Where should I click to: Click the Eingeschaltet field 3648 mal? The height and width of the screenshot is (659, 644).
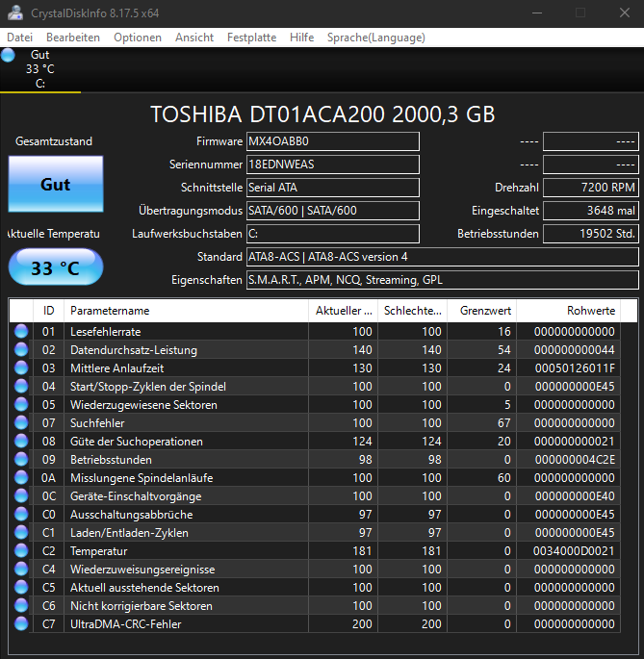pos(591,211)
